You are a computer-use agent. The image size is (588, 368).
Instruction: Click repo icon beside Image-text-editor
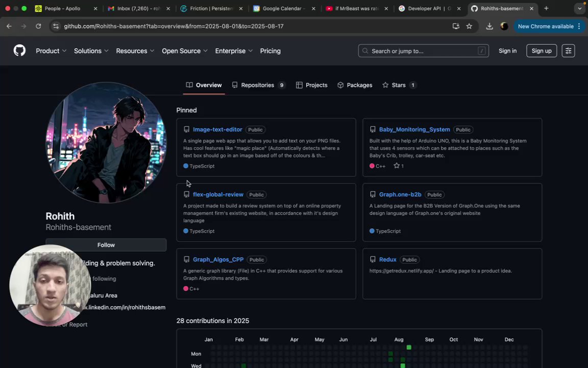[186, 129]
